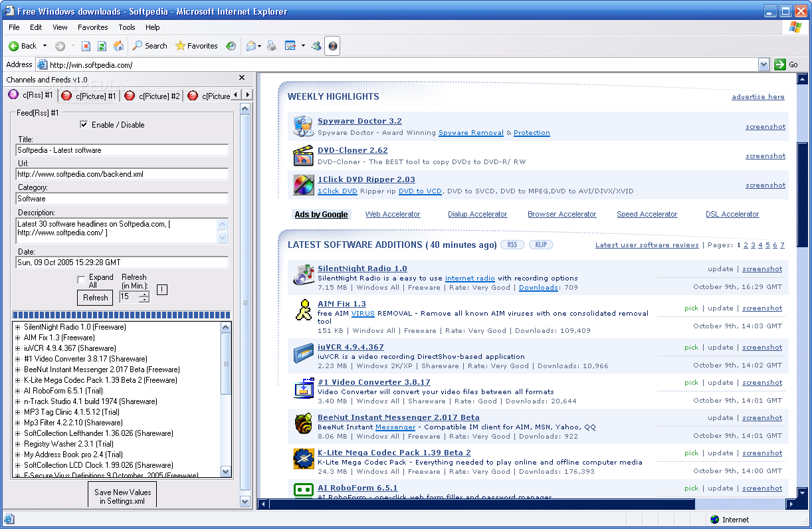Click the Channels and Feeds toolbar icon
The width and height of the screenshot is (812, 529).
point(332,46)
